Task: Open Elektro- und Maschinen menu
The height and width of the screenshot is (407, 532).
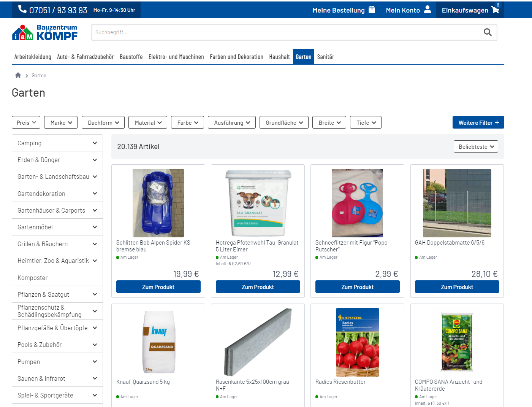Action: [x=176, y=57]
